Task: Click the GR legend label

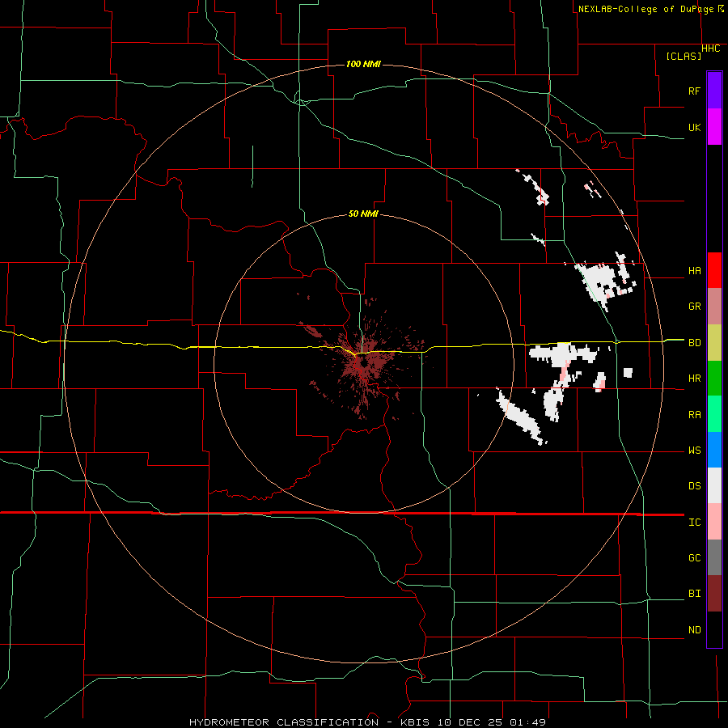Action: coord(694,307)
